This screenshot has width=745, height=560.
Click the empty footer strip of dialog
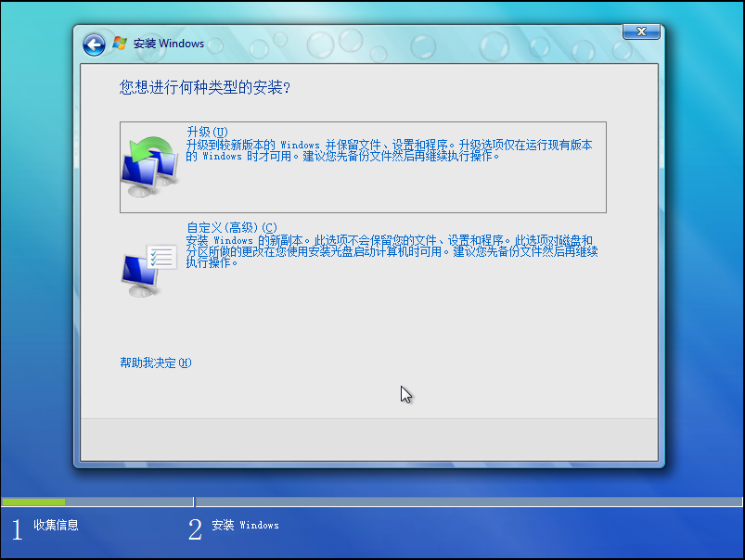point(369,439)
